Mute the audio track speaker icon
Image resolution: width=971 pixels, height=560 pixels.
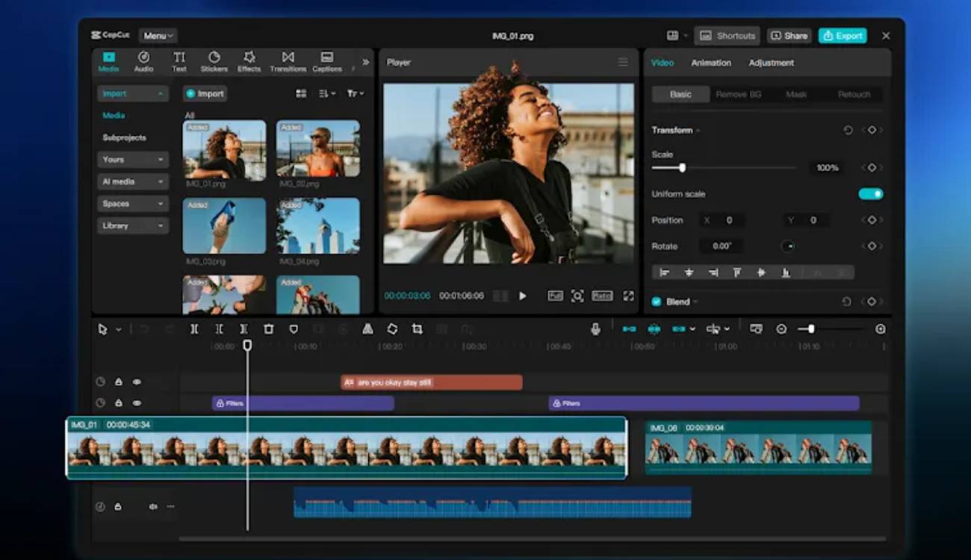[153, 506]
